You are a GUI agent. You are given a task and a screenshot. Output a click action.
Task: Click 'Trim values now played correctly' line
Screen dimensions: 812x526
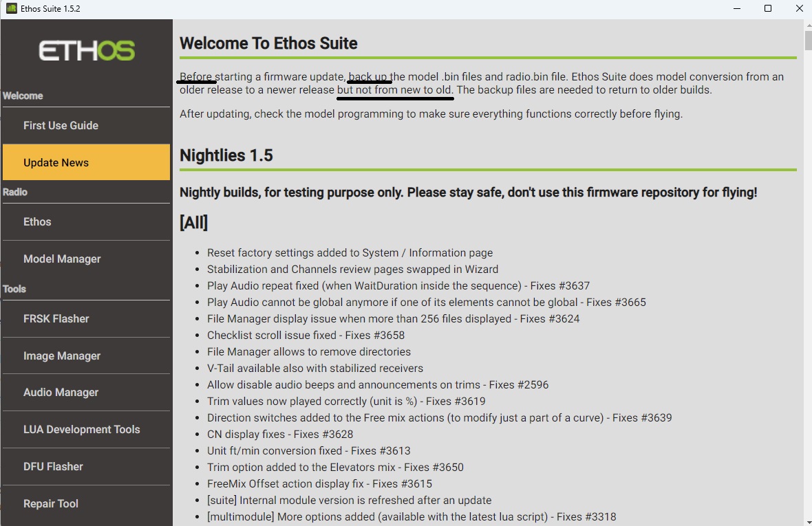(346, 402)
